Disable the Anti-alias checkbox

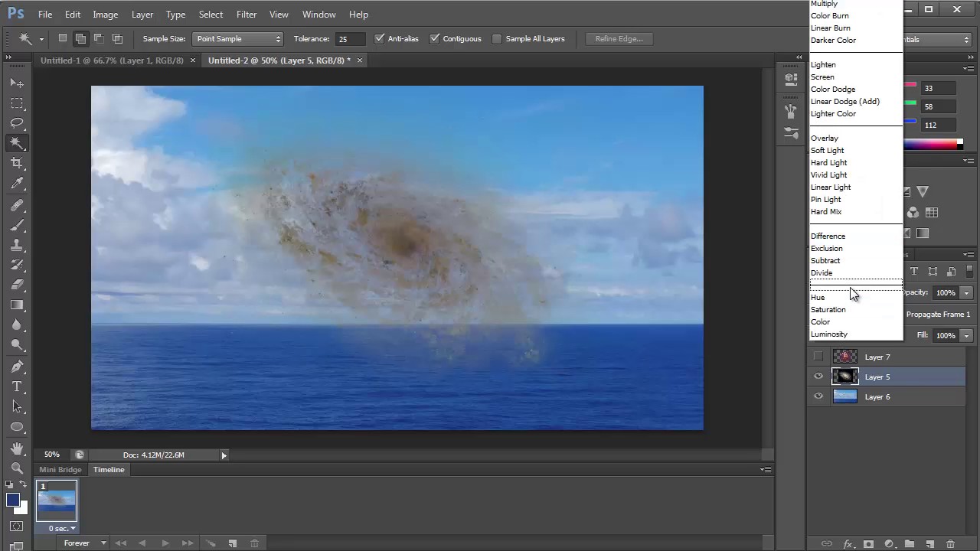[x=379, y=39]
